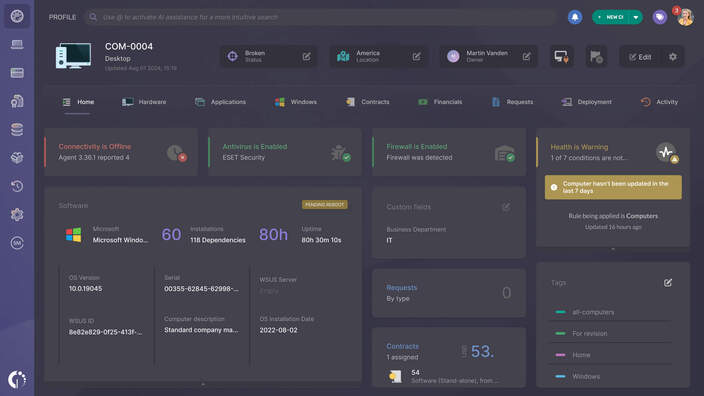
Task: Edit the Martin Vanden owner field
Action: [x=527, y=57]
